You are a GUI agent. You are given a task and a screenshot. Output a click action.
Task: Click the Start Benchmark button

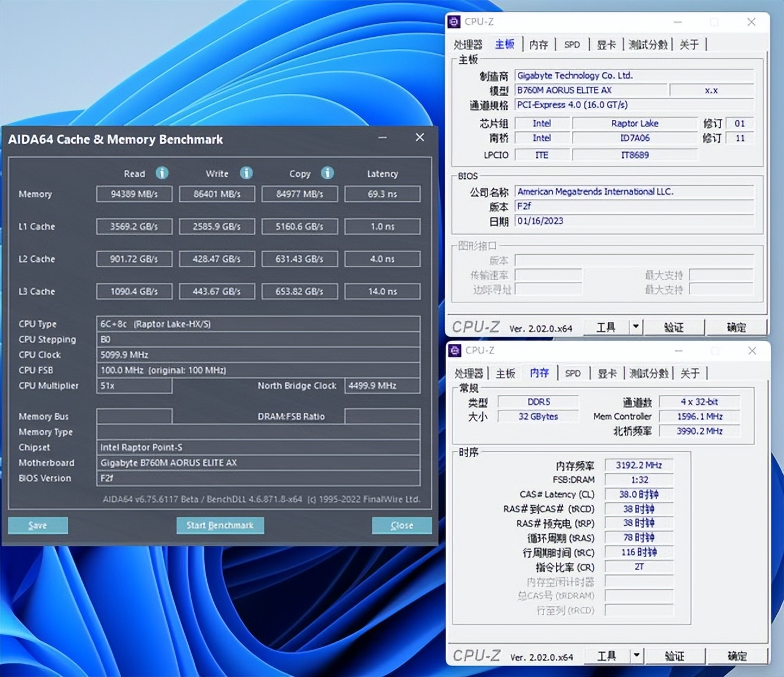220,525
